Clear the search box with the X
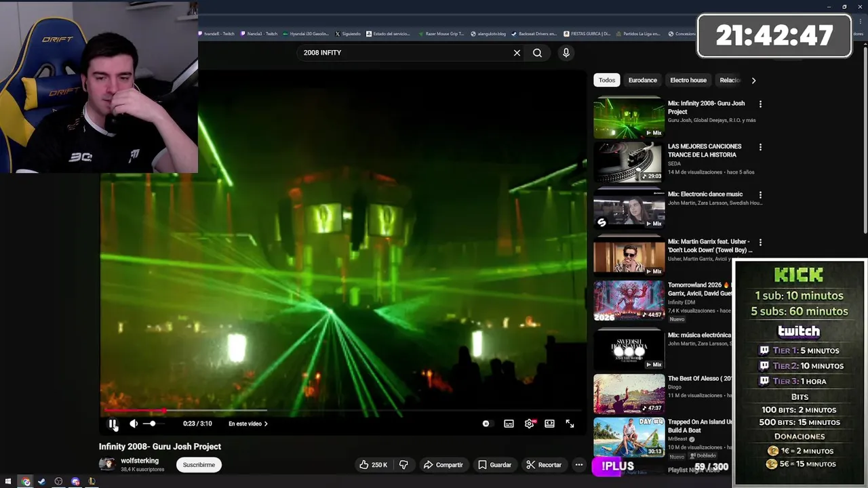The image size is (868, 488). click(517, 53)
